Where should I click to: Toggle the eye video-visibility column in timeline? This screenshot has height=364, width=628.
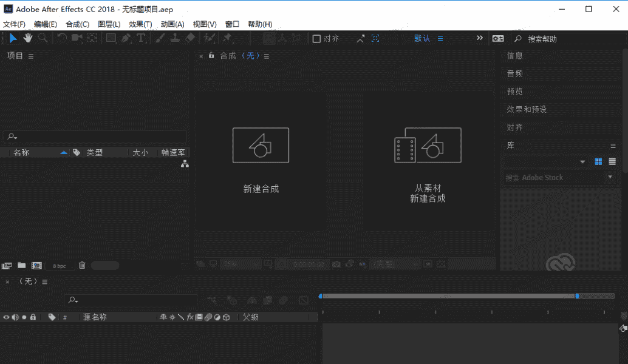(x=7, y=317)
